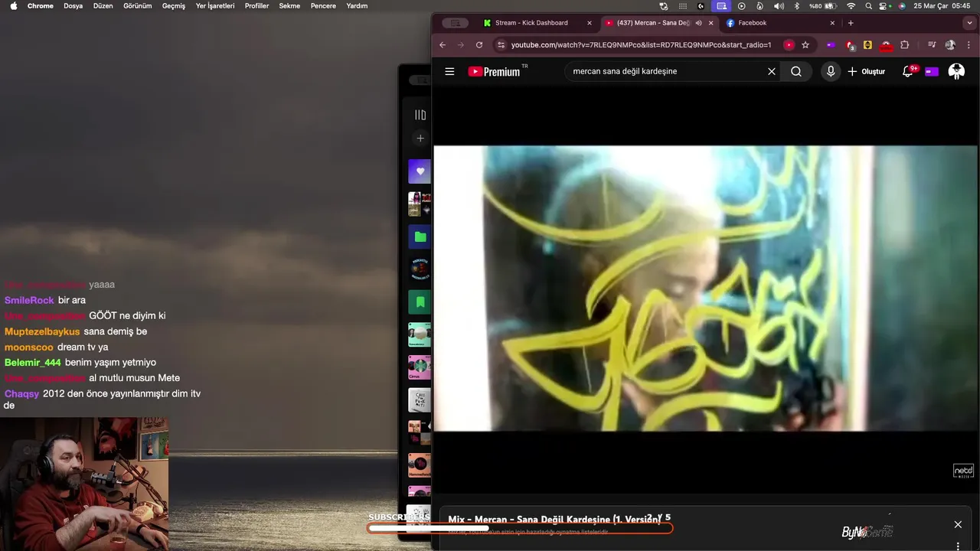Open macOS Control Center
Image resolution: width=980 pixels, height=551 pixels.
pyautogui.click(x=884, y=6)
